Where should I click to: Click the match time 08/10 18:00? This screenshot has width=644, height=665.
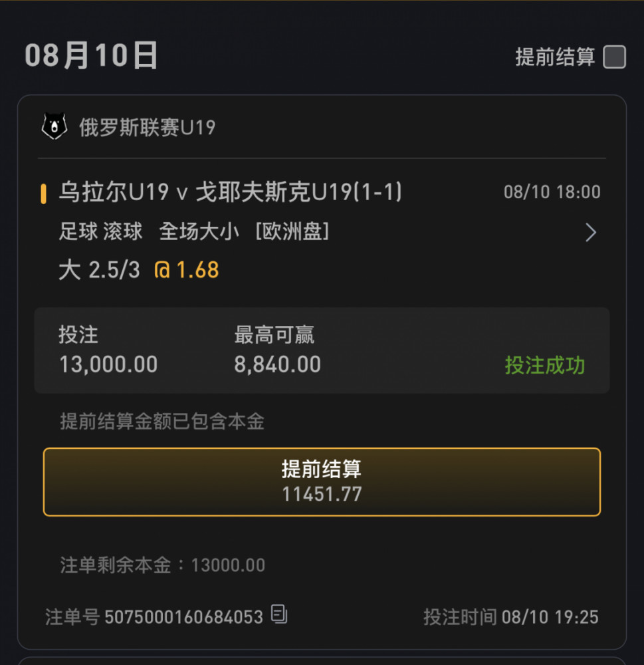pyautogui.click(x=552, y=192)
